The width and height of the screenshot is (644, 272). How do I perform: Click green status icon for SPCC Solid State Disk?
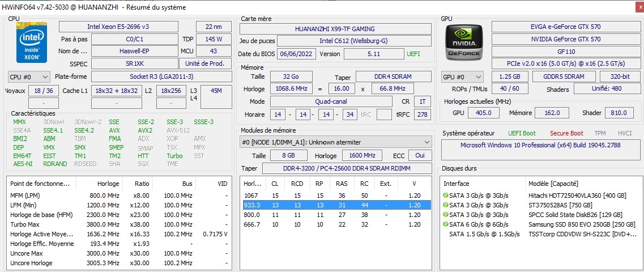tap(446, 215)
